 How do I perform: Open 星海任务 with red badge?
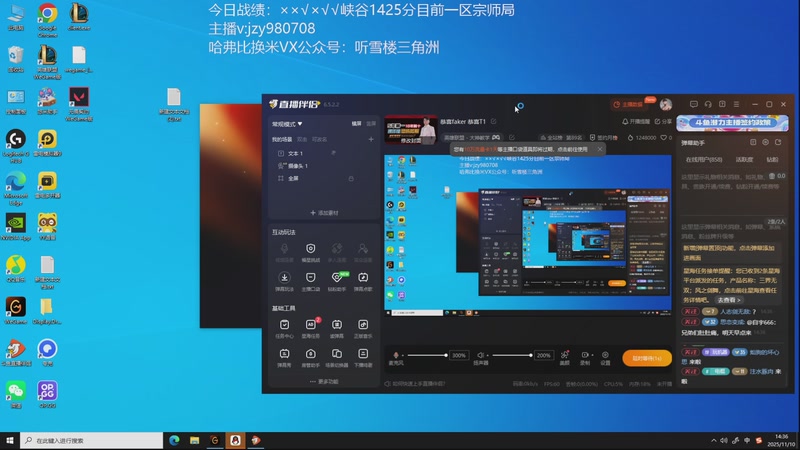click(x=310, y=329)
